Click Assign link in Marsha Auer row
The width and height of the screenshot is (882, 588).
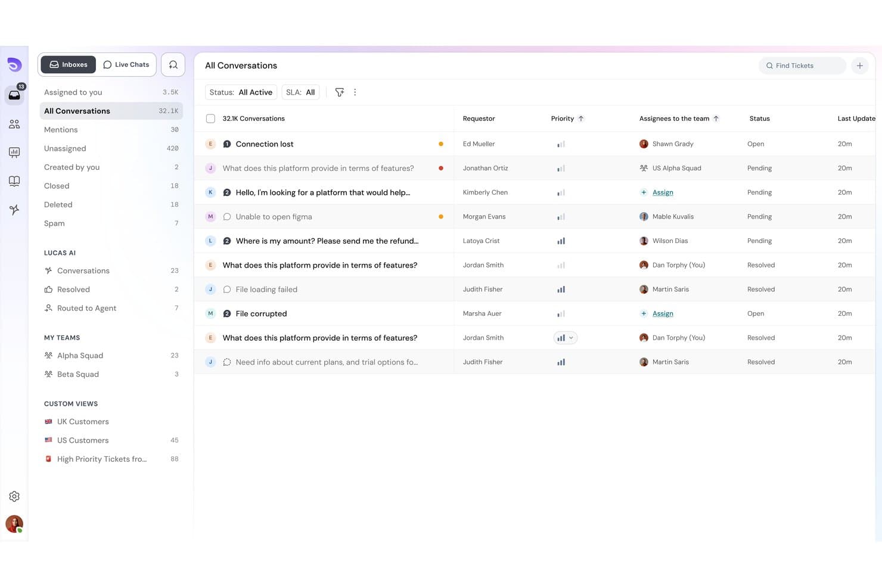click(x=663, y=313)
